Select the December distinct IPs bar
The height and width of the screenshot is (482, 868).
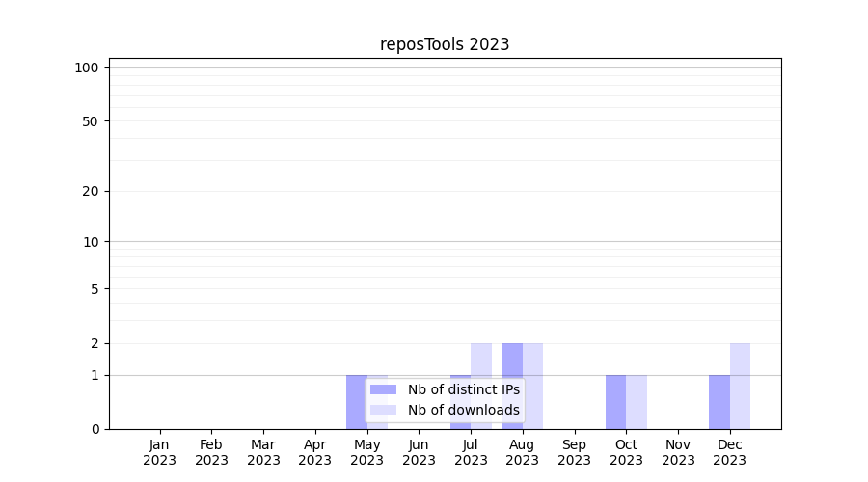pyautogui.click(x=719, y=402)
